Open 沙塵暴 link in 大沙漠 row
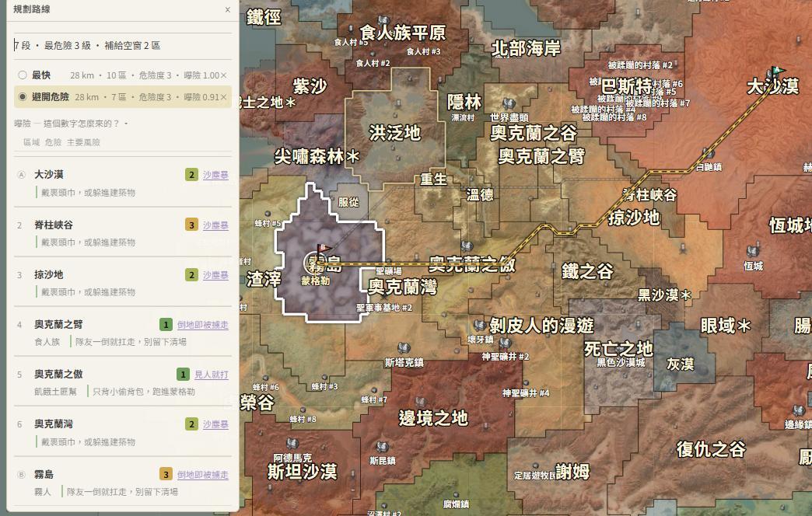This screenshot has width=812, height=516. (x=215, y=175)
